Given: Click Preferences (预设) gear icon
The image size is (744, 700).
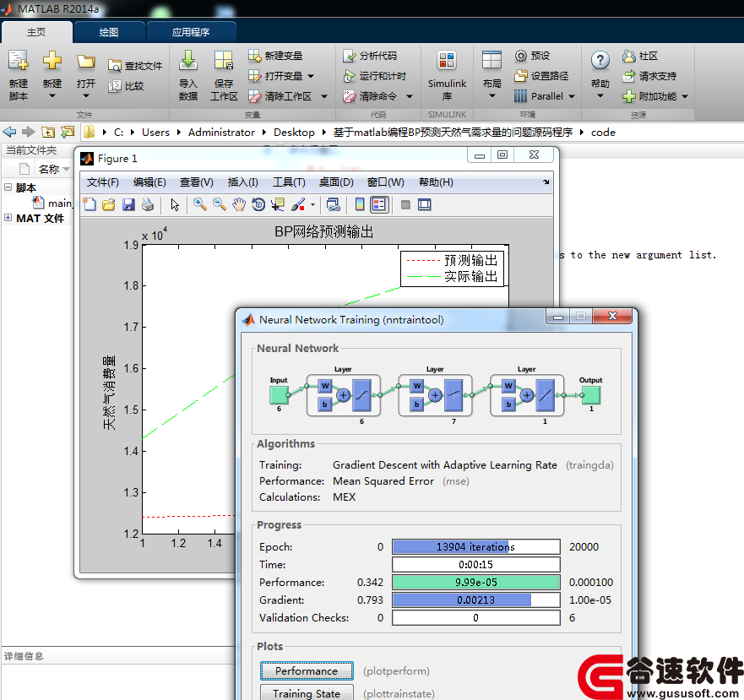Looking at the screenshot, I should click(x=520, y=56).
